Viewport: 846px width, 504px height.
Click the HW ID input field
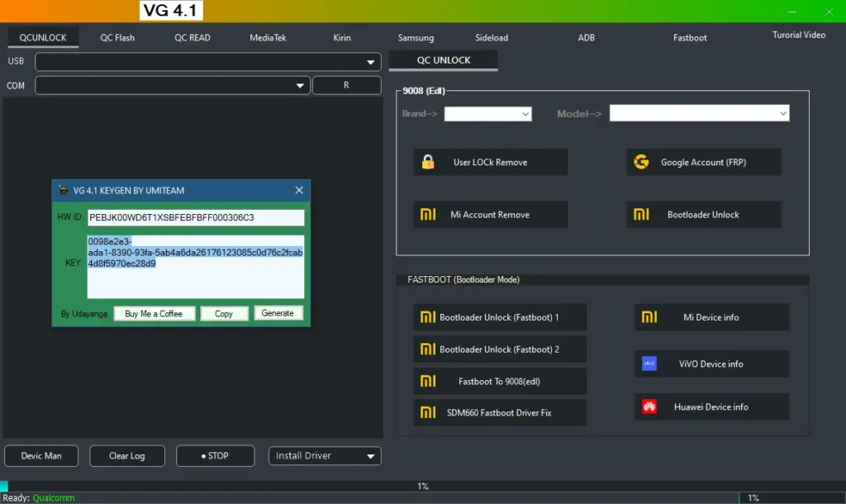click(195, 217)
